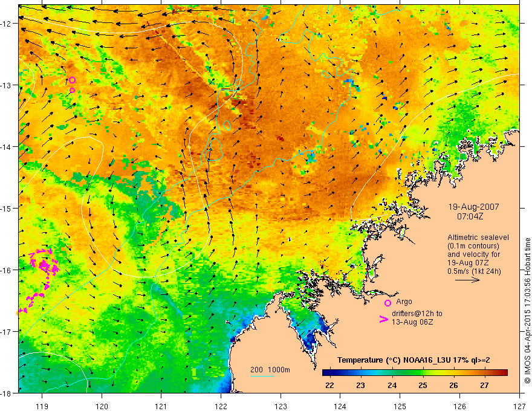
Task: Click the date label 19-Aug-2007
Action: click(x=473, y=207)
